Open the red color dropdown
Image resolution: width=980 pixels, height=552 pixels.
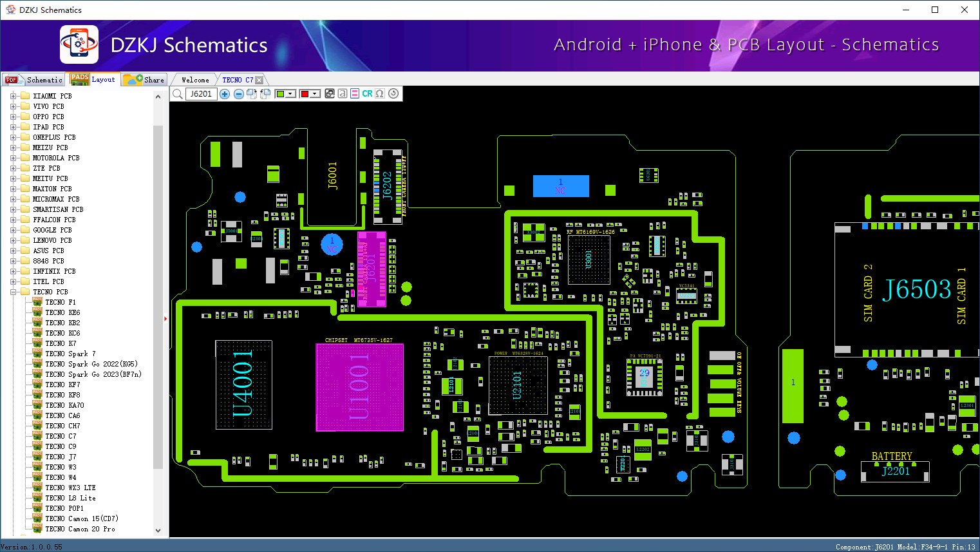[315, 94]
